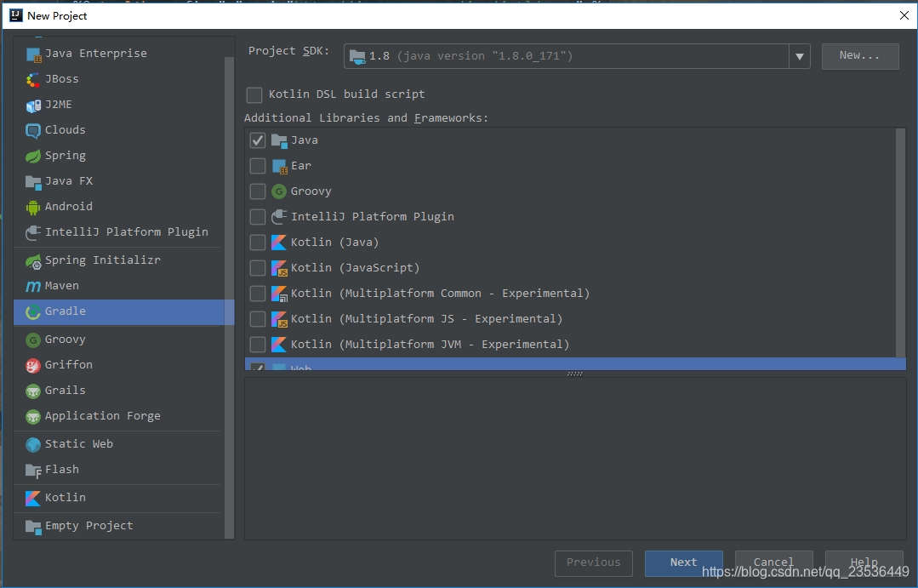
Task: Select the Android robot icon
Action: click(x=33, y=208)
